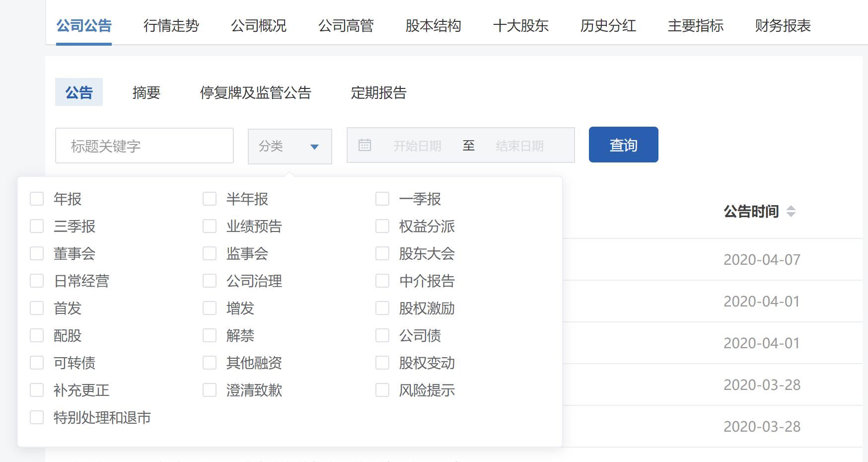Open the 分类 category dropdown arrow
The width and height of the screenshot is (868, 462).
(314, 147)
